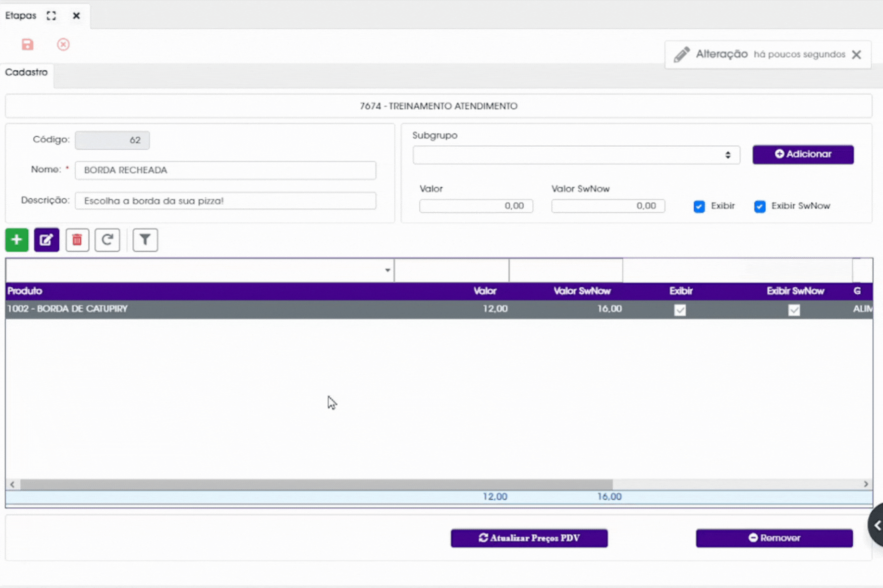Click the Valor SwNow column filter box
The width and height of the screenshot is (883, 588).
pyautogui.click(x=566, y=270)
